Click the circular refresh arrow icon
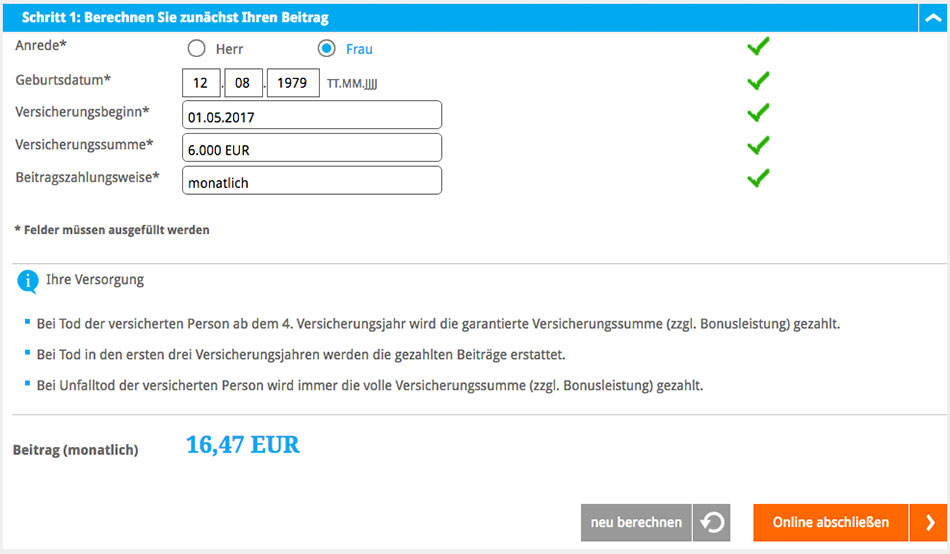This screenshot has height=554, width=950. (x=712, y=522)
